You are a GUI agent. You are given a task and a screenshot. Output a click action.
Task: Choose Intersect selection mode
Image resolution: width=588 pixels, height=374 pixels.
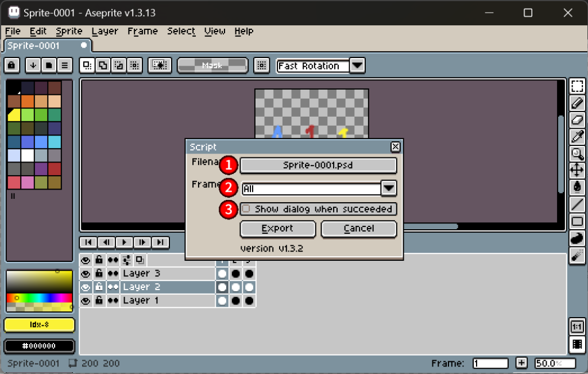pyautogui.click(x=134, y=65)
